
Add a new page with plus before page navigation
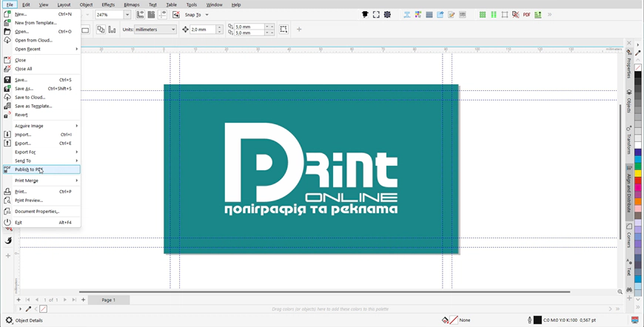[x=19, y=300]
